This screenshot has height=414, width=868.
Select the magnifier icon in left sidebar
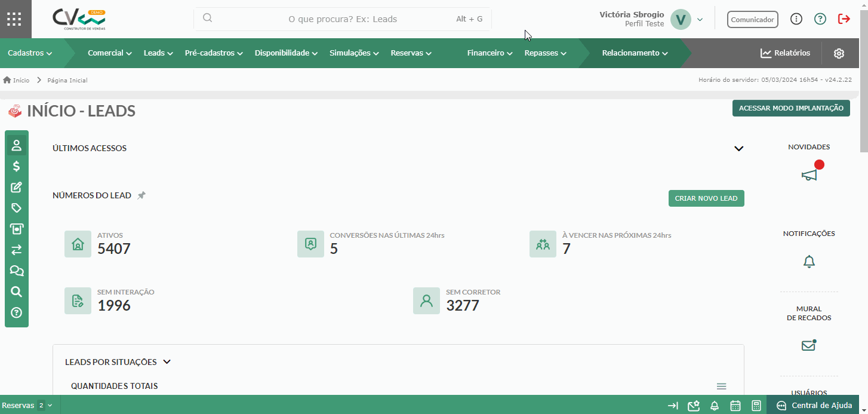[17, 292]
